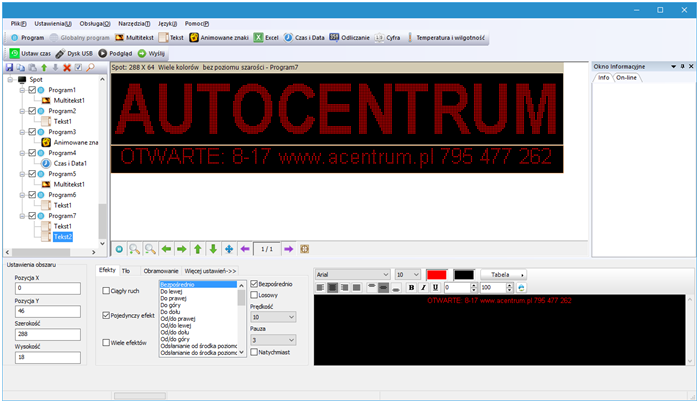Image resolution: width=699 pixels, height=403 pixels.
Task: Move area left with the green left arrow
Action: (166, 249)
